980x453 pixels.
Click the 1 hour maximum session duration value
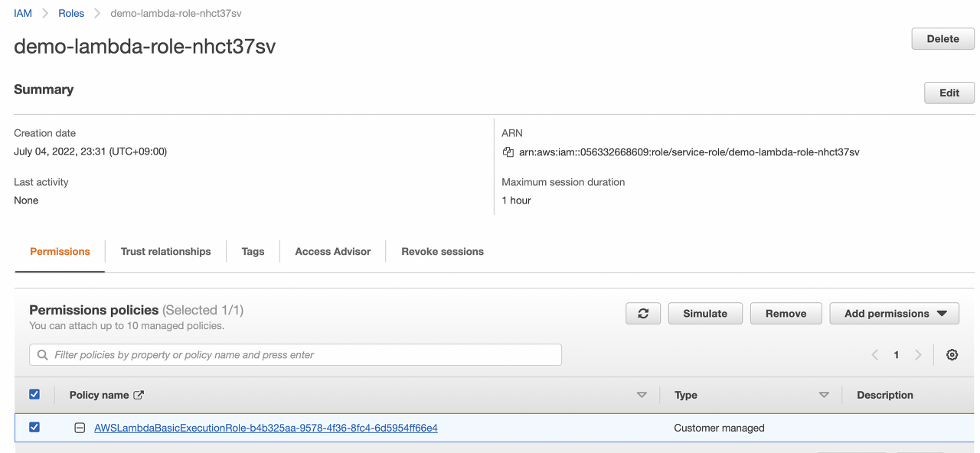(x=516, y=200)
